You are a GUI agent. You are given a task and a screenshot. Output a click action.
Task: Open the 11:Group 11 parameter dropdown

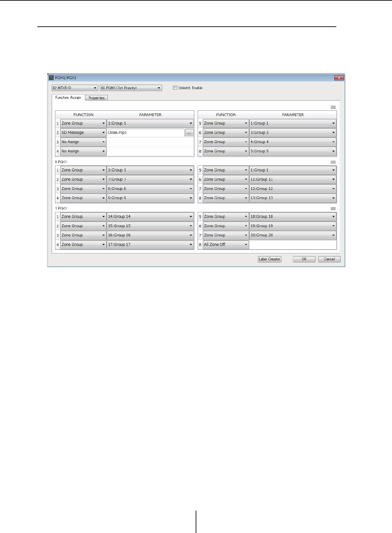tap(293, 179)
